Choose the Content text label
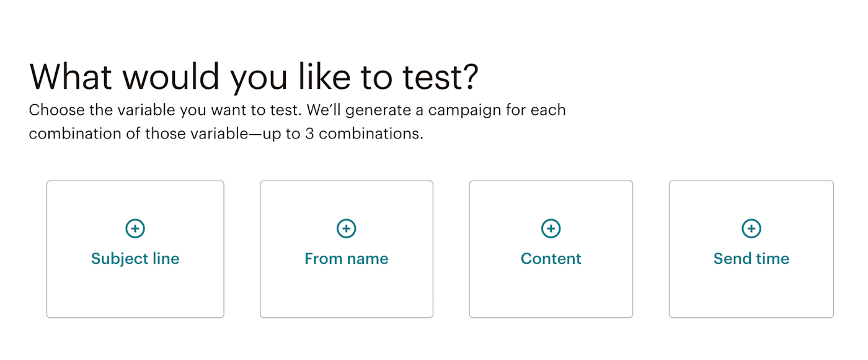868x360 pixels. [551, 259]
